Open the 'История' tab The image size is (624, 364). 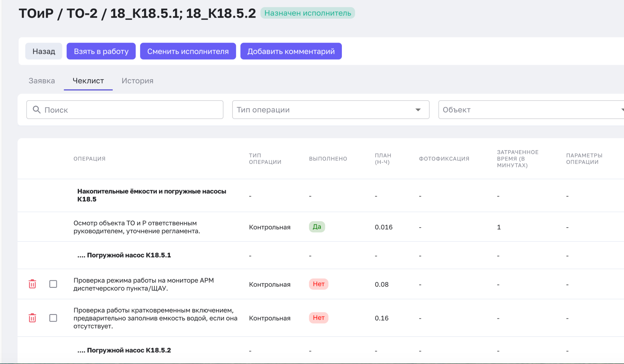137,81
